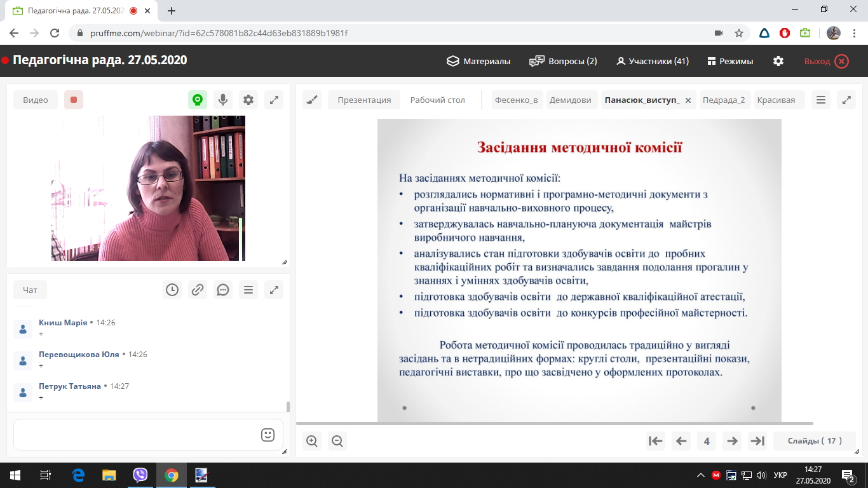The image size is (868, 488).
Task: Jump to the first slide
Action: point(655,441)
